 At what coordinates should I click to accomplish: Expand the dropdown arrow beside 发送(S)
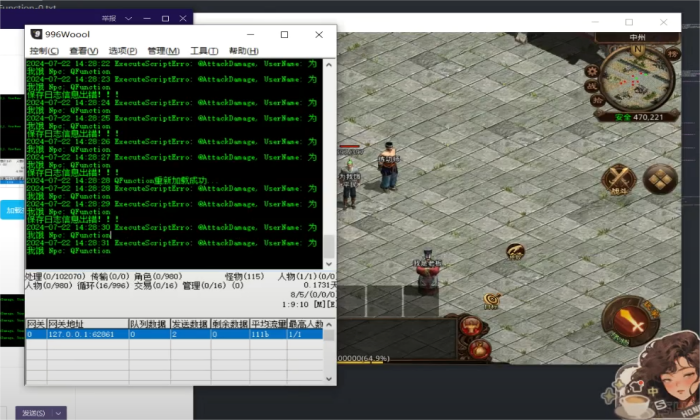pos(60,413)
